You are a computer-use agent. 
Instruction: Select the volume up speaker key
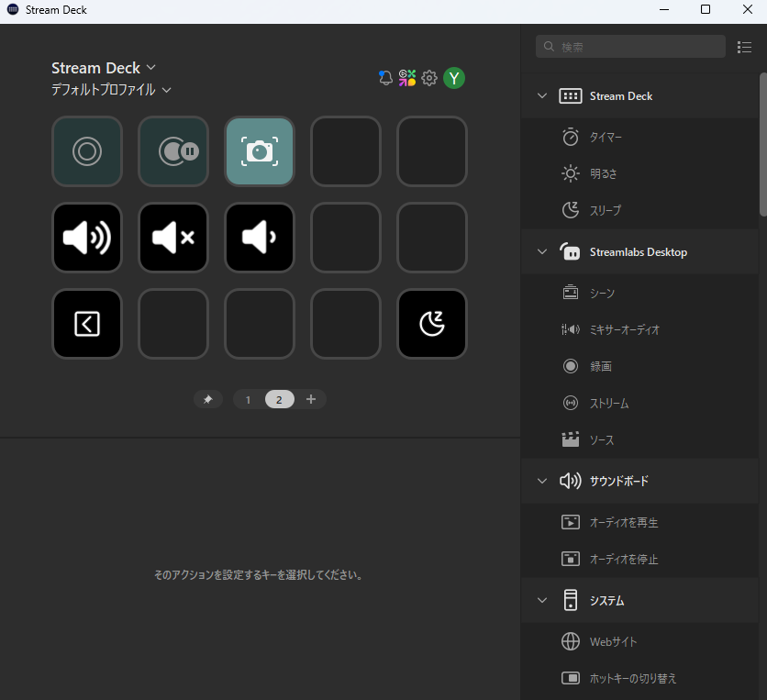click(x=87, y=238)
